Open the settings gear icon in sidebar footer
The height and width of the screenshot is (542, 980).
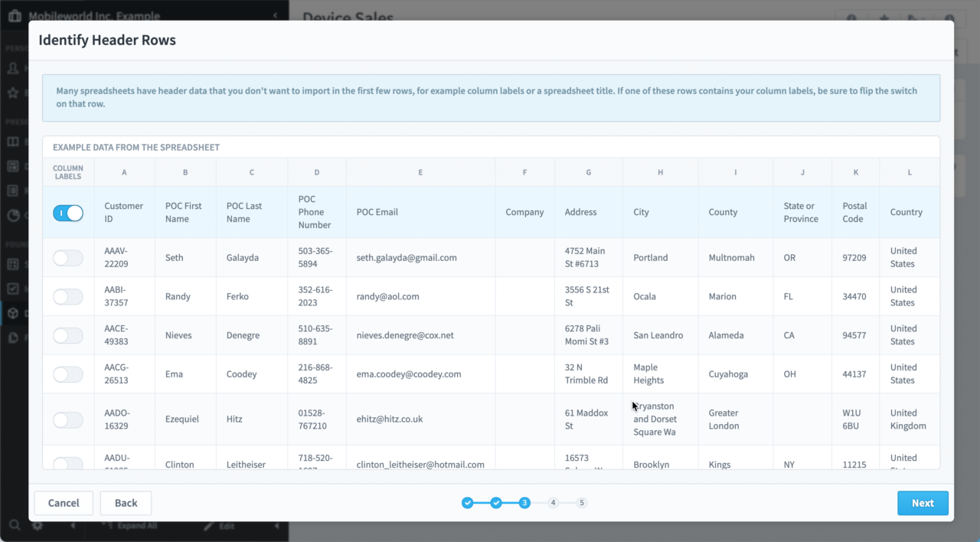38,526
